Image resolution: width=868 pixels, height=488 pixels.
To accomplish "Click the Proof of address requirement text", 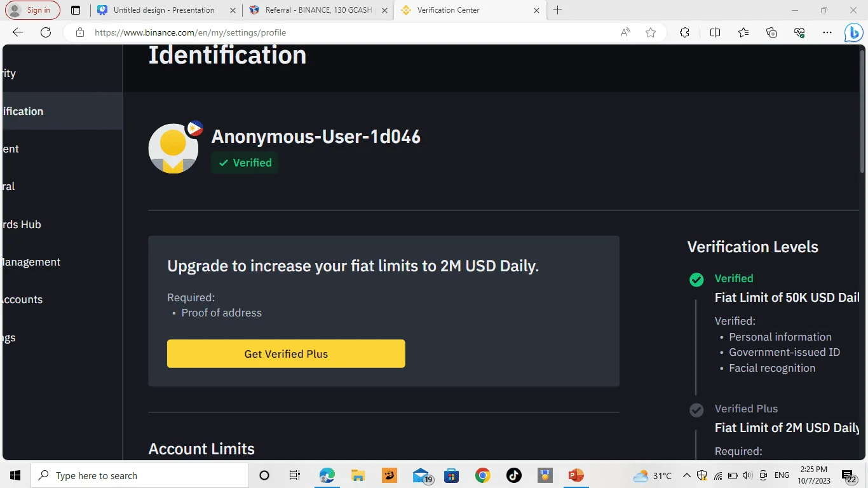I will pyautogui.click(x=221, y=313).
